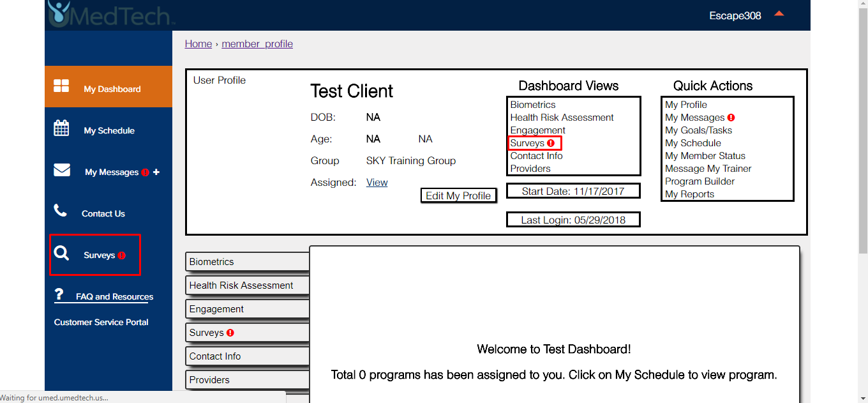The image size is (868, 403).
Task: Click the Last Login: 05/29/2018 box
Action: (x=573, y=220)
